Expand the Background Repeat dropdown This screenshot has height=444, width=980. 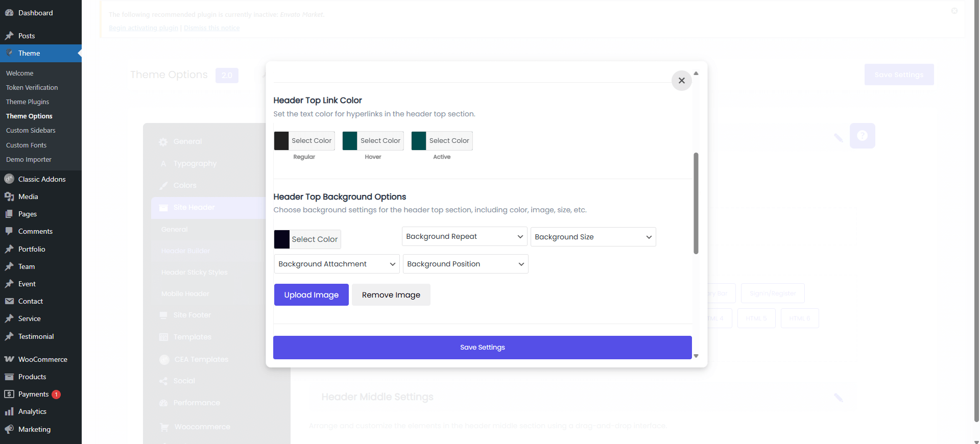(x=464, y=236)
